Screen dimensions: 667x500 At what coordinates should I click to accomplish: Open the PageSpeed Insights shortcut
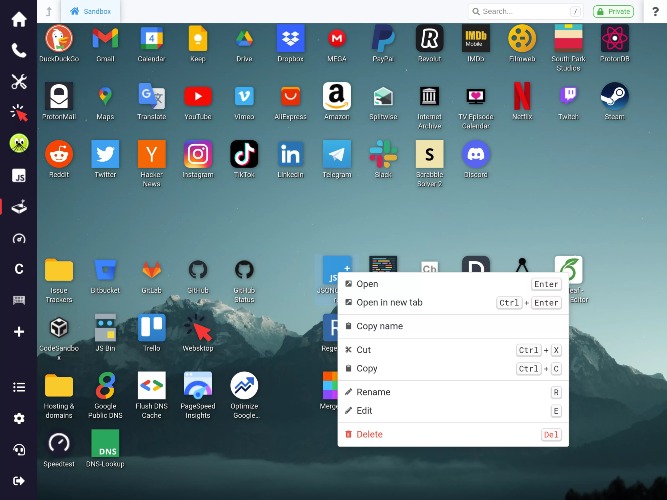pos(198,386)
